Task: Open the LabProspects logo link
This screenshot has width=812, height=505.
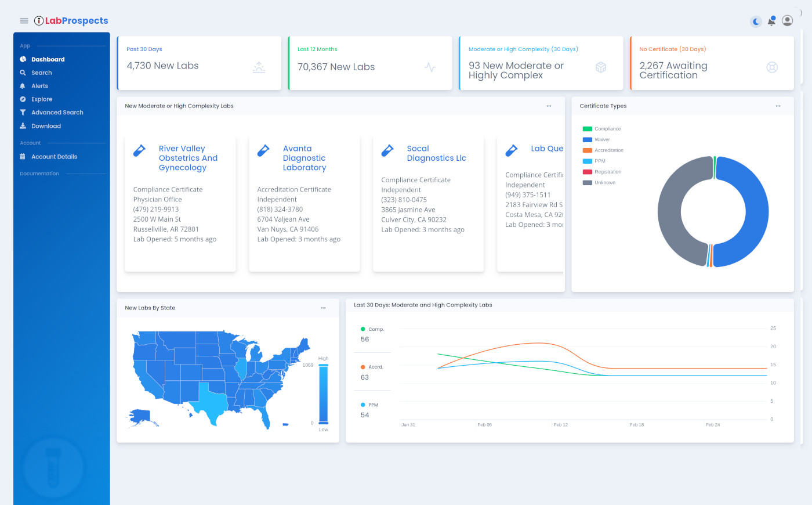Action: pyautogui.click(x=71, y=21)
